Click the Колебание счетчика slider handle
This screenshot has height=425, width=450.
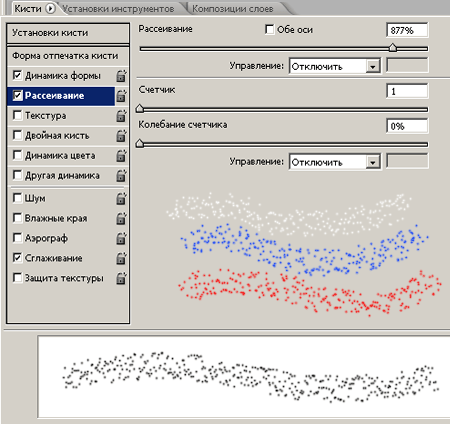point(140,143)
